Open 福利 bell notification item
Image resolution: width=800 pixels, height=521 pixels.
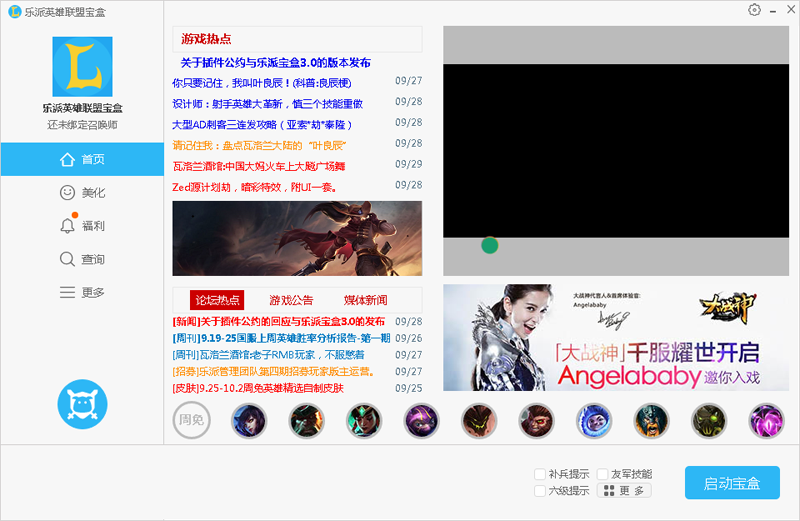tap(82, 226)
